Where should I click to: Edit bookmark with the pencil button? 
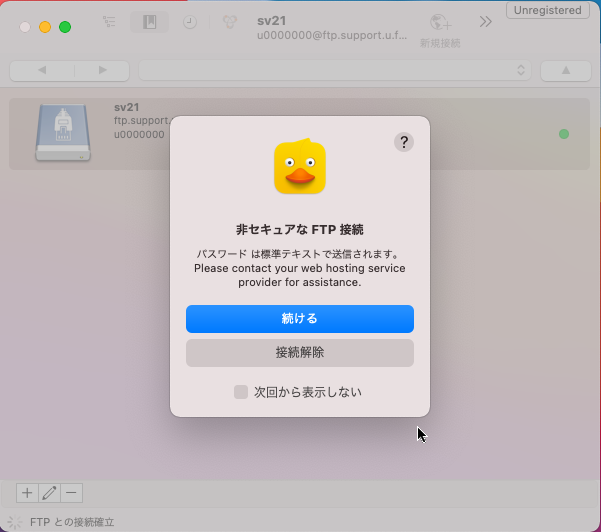click(49, 493)
